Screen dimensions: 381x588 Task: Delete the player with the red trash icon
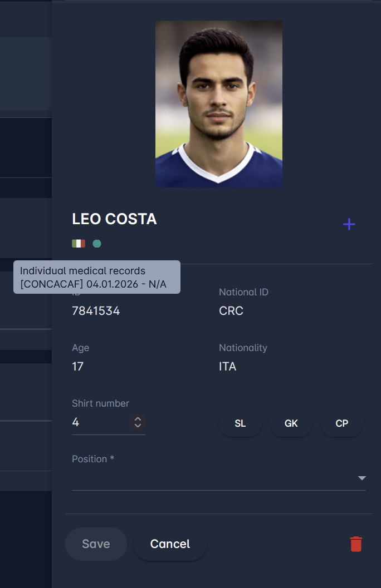[356, 544]
